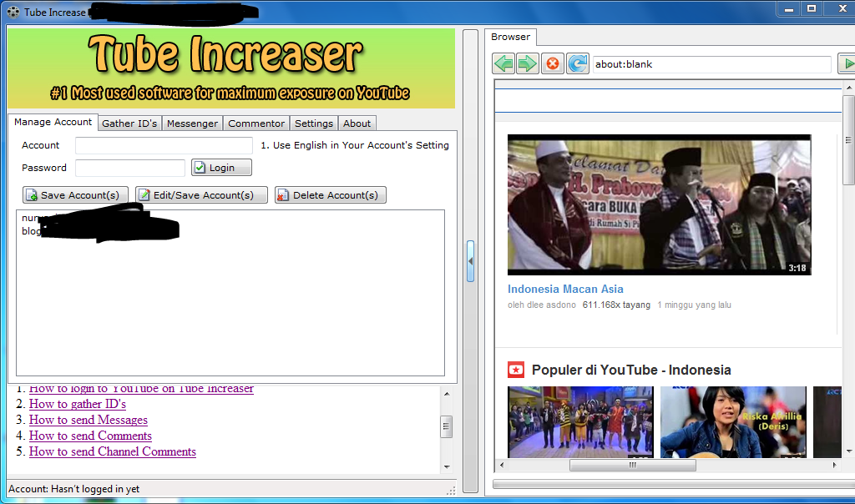
Task: Open How to login to YouTube link
Action: (141, 389)
